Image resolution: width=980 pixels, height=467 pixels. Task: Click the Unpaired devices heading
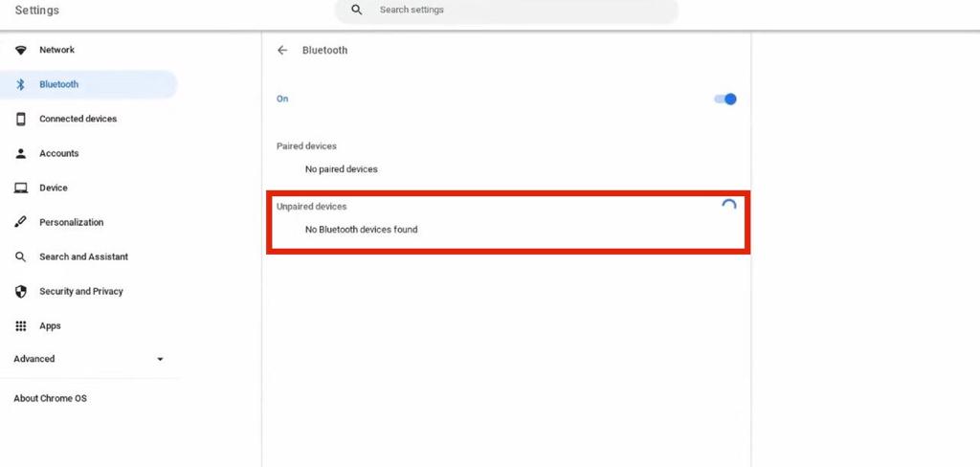click(312, 207)
